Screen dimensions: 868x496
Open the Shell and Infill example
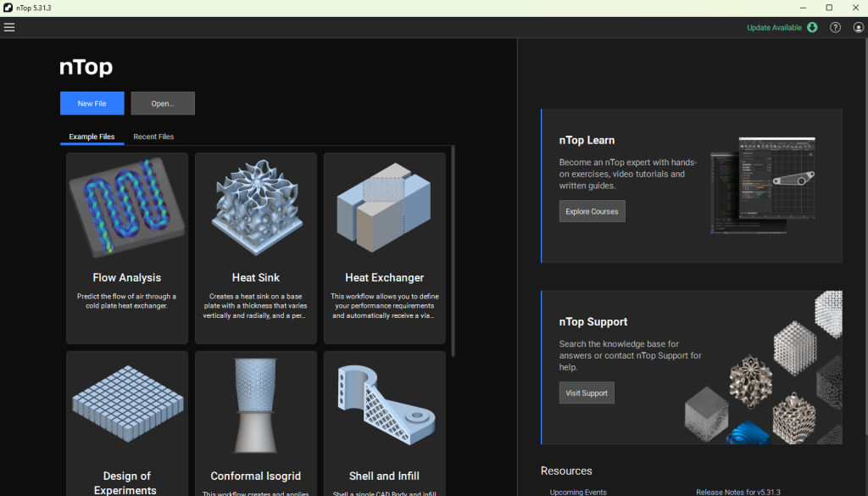point(385,403)
